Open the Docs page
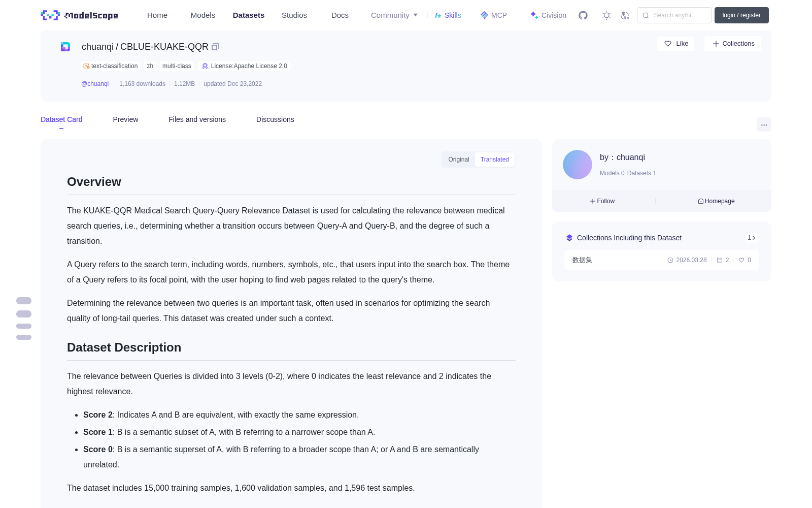The width and height of the screenshot is (812, 508). [x=340, y=15]
